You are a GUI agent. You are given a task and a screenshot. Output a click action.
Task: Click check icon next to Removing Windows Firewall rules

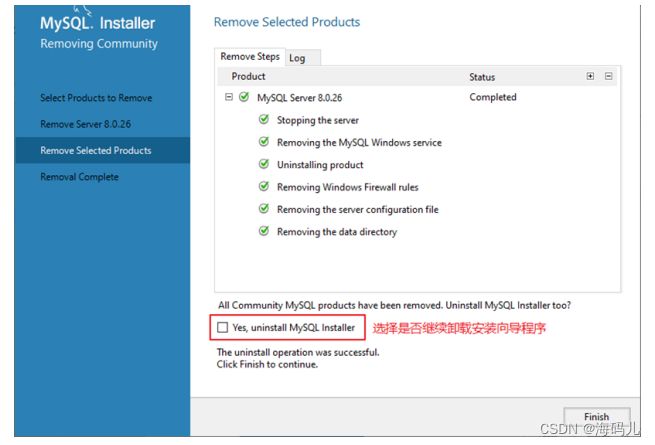coord(264,186)
